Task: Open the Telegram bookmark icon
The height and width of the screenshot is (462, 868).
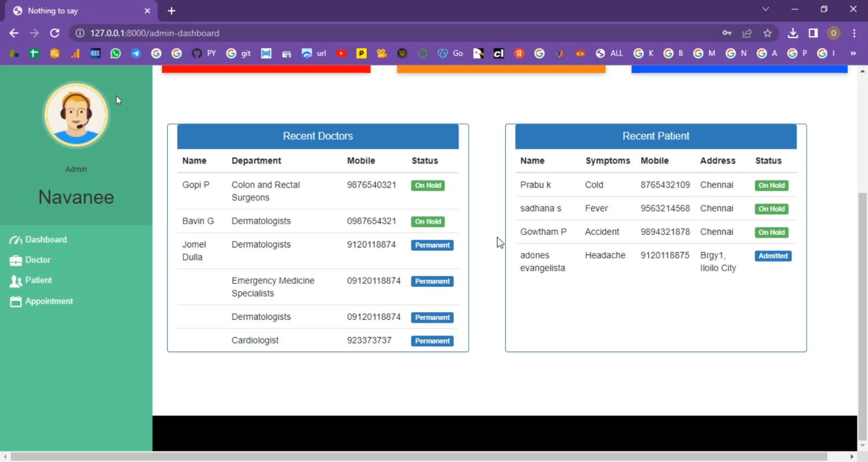Action: click(136, 53)
